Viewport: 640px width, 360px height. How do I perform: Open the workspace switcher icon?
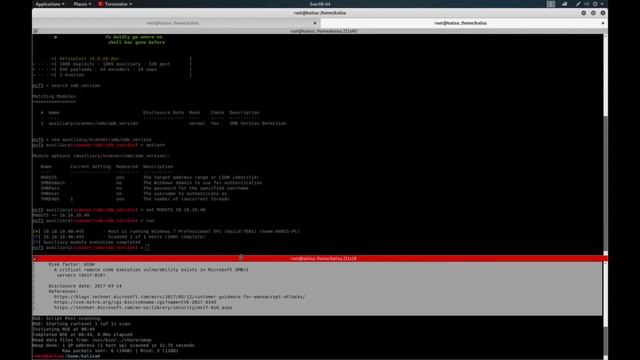pos(551,4)
